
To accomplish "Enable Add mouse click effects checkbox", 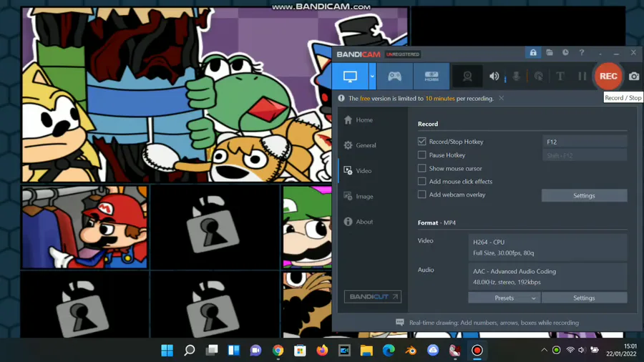I will pyautogui.click(x=421, y=182).
